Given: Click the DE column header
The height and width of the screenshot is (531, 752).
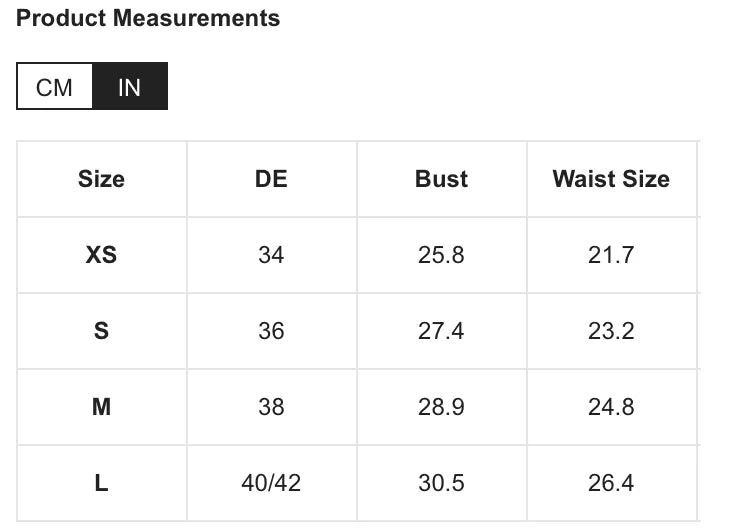Looking at the screenshot, I should (271, 179).
